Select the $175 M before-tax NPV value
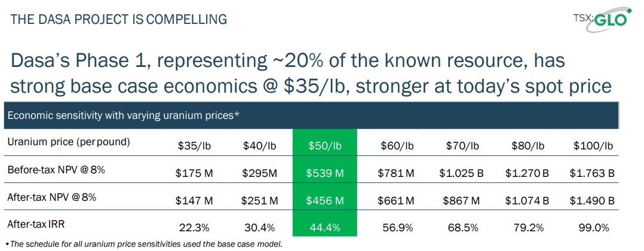The width and height of the screenshot is (644, 251). [x=192, y=173]
